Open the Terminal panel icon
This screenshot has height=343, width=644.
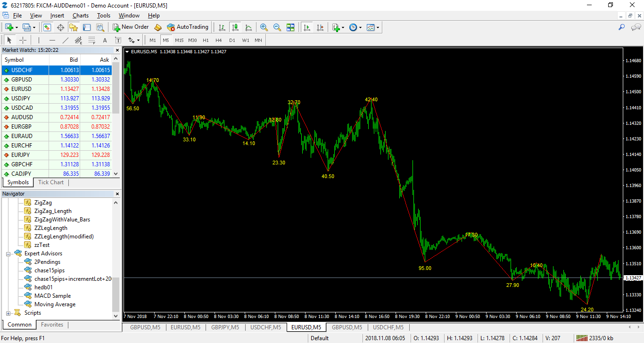tap(86, 27)
